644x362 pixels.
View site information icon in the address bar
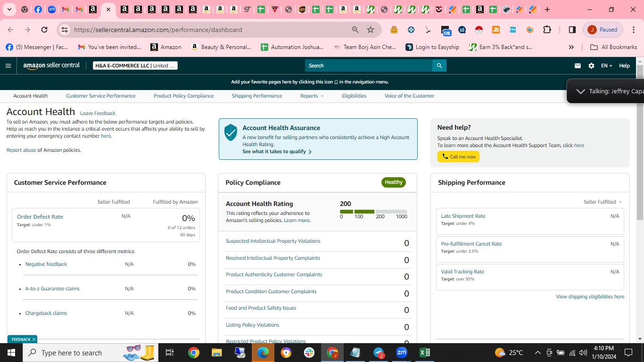click(65, 30)
